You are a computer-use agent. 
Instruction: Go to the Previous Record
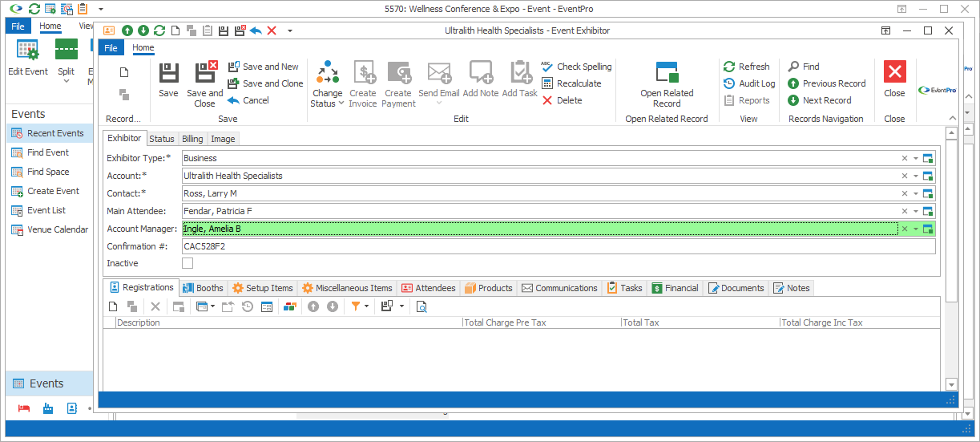click(827, 83)
